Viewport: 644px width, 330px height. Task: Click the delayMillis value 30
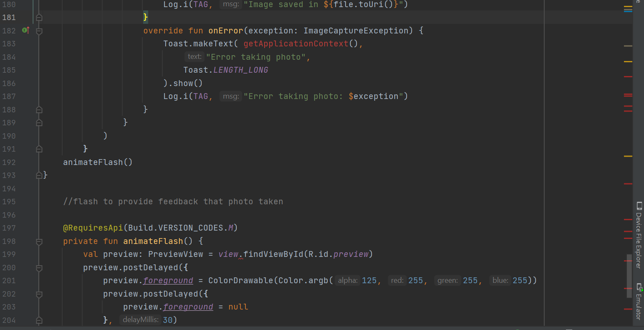tap(167, 320)
